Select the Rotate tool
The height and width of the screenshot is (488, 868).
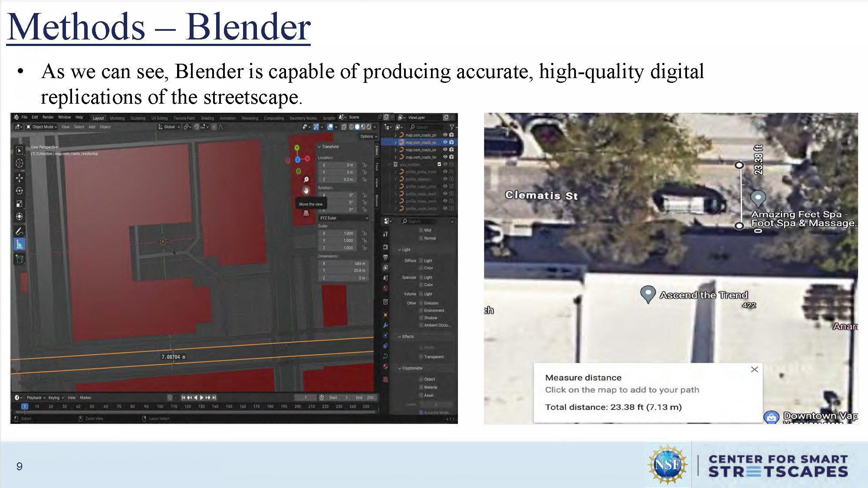20,190
